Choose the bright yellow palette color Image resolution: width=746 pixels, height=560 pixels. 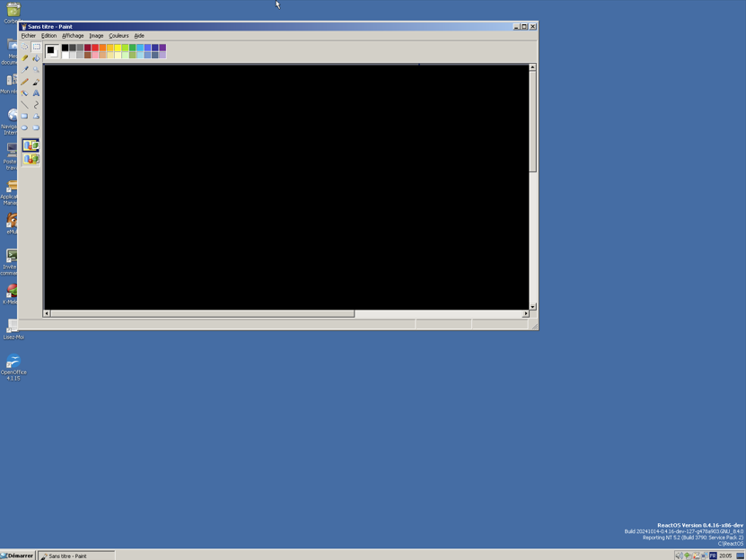[x=118, y=48]
